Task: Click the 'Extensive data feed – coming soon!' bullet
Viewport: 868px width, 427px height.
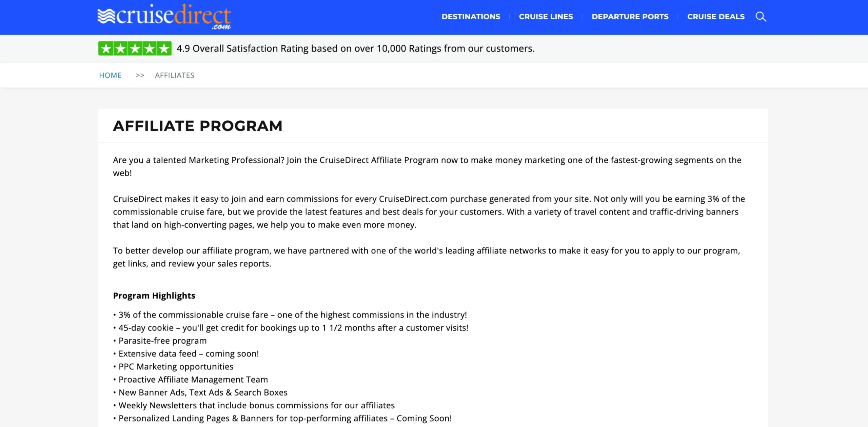Action: tap(186, 353)
